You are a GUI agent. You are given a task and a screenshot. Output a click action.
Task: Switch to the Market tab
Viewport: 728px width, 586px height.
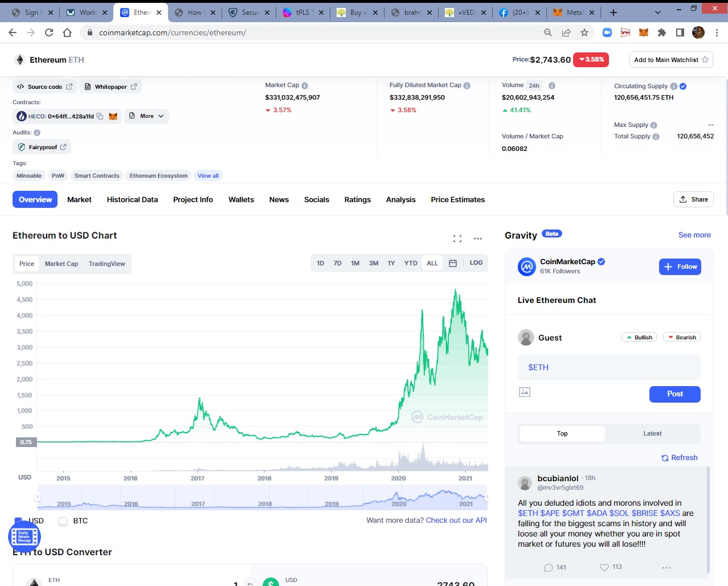click(x=79, y=199)
